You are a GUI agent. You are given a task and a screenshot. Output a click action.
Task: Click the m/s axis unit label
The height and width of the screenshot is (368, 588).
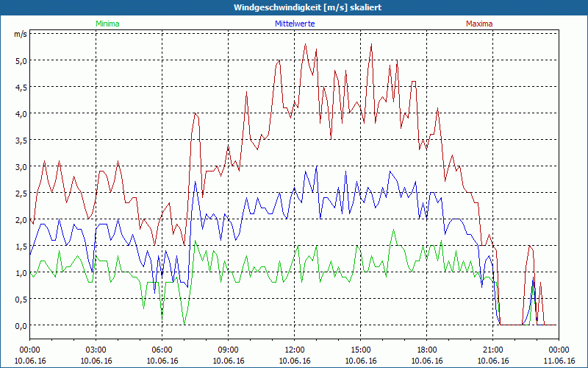(x=21, y=34)
